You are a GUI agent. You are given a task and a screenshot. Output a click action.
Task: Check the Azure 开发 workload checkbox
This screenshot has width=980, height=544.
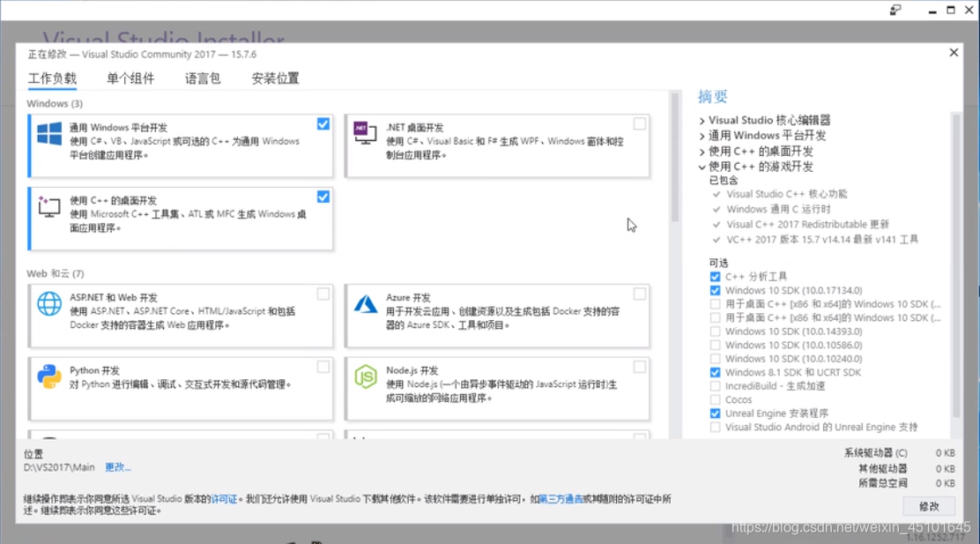tap(639, 294)
